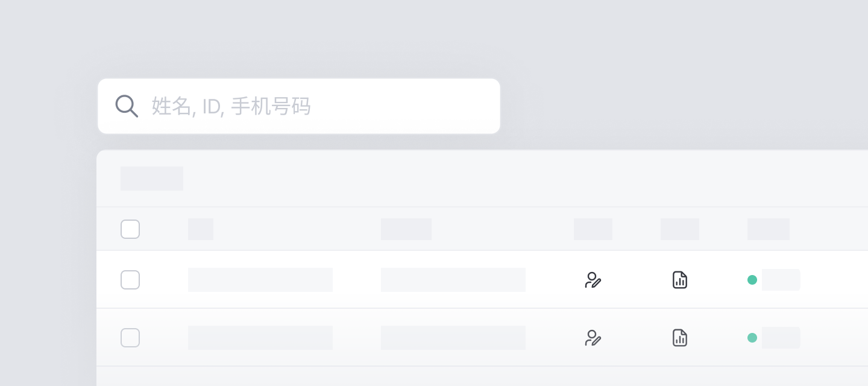Check the second data row checkbox
868x386 pixels.
click(x=130, y=338)
